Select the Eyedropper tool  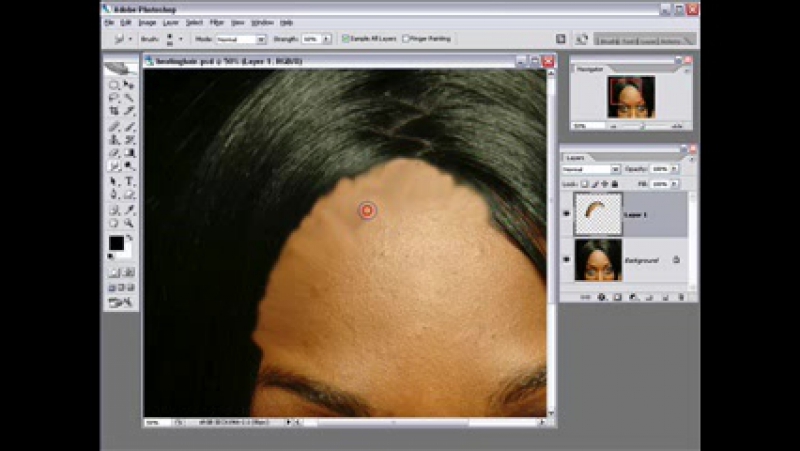(129, 210)
